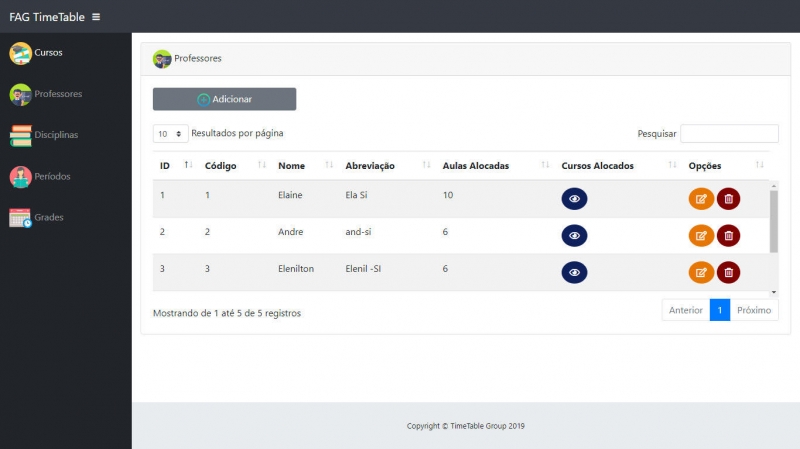Go to the Próximo page

click(754, 310)
